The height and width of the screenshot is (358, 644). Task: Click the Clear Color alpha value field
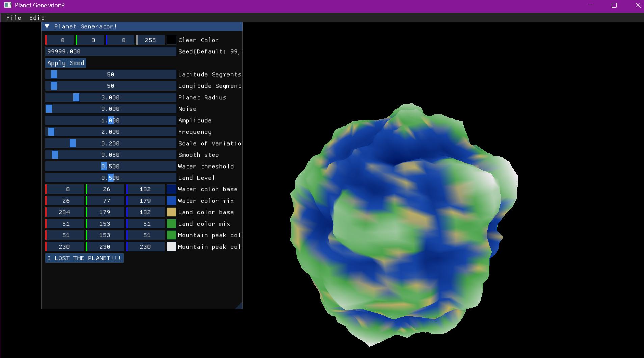click(x=151, y=40)
